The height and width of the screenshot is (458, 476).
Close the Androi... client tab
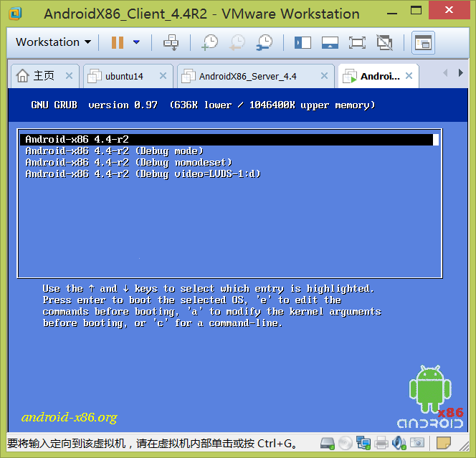click(409, 76)
